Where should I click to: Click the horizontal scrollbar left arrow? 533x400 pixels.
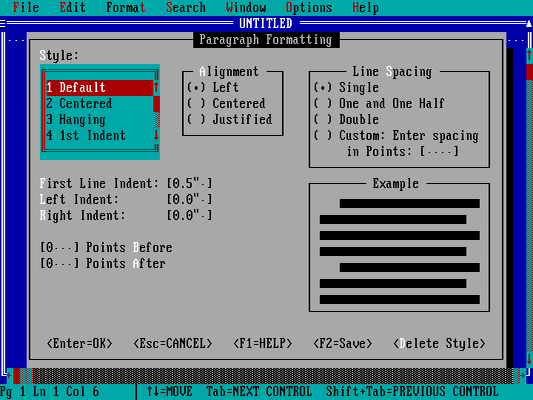tap(9, 375)
